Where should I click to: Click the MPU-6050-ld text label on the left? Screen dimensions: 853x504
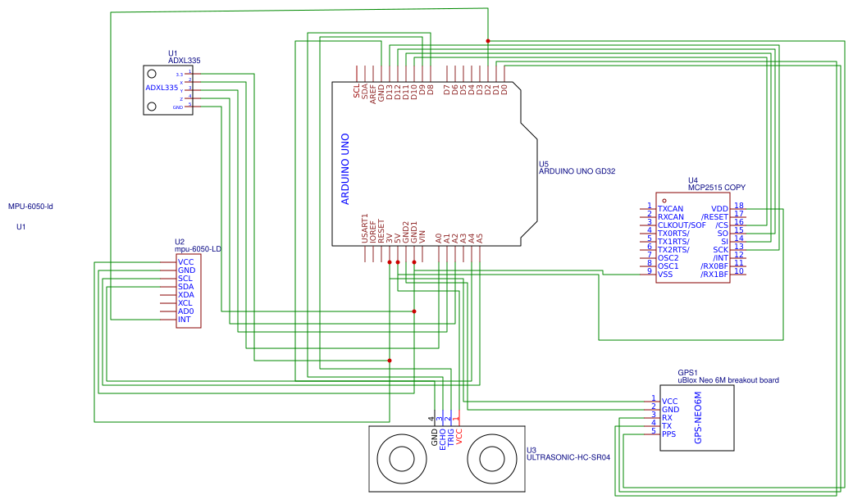pos(30,204)
